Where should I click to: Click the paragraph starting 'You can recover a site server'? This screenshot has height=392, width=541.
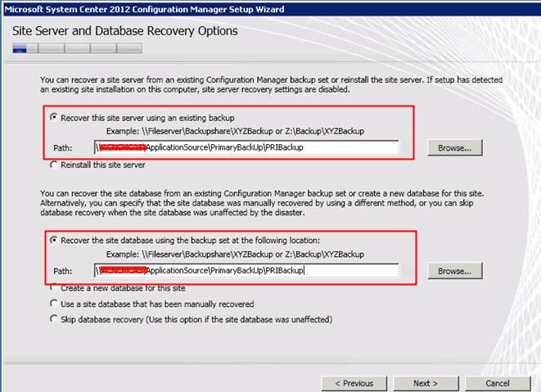[271, 84]
